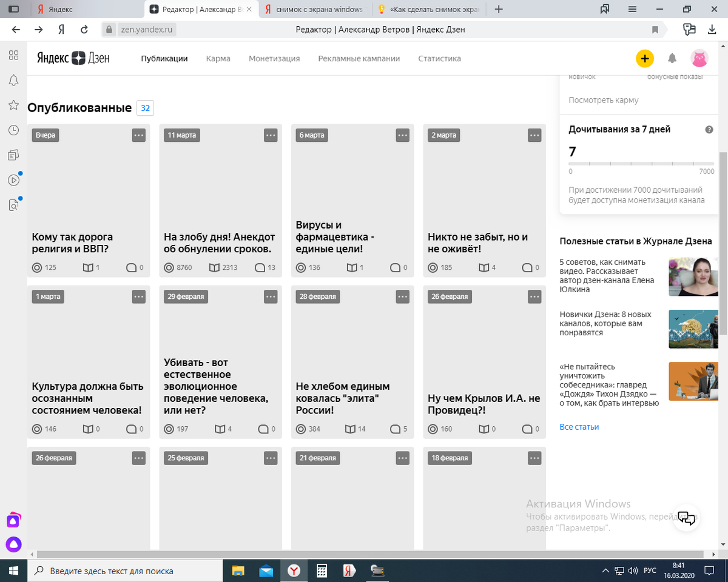Open the help question mark for Дочитывания

[709, 130]
